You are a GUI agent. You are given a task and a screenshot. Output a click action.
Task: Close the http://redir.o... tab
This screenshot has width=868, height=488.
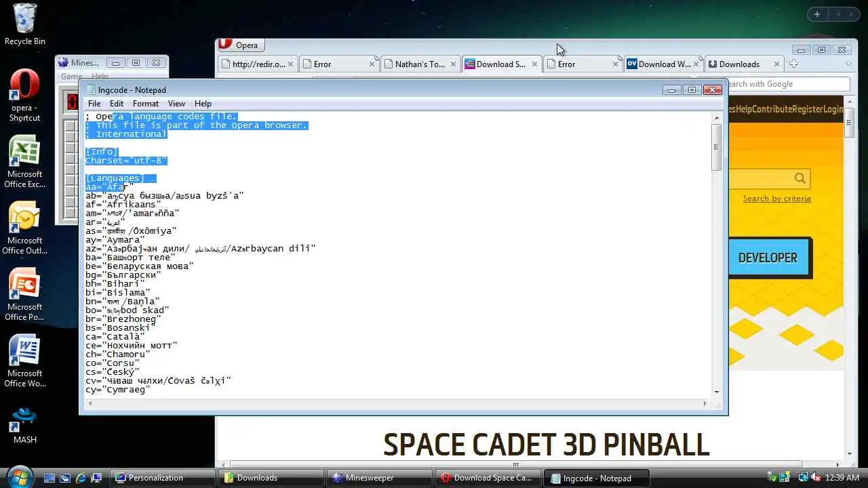291,64
